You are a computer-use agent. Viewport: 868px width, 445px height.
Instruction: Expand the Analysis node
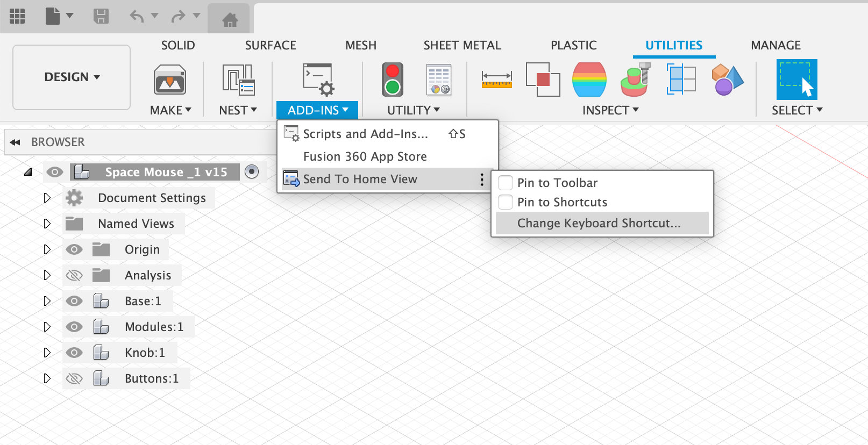47,275
